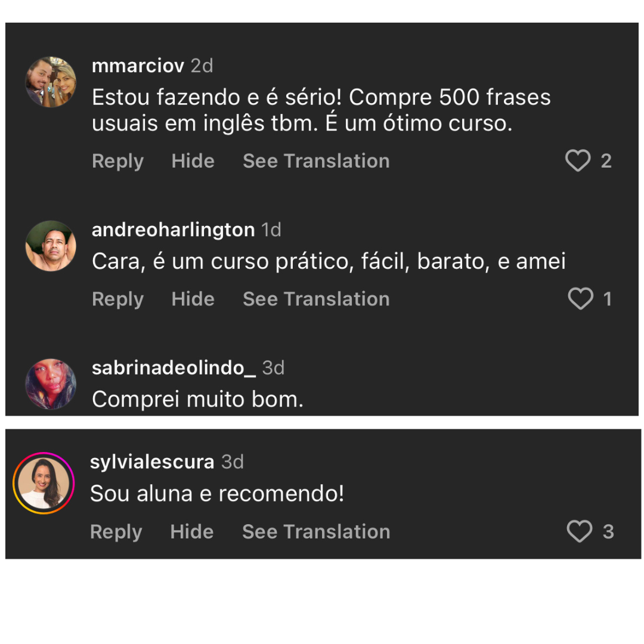This screenshot has height=644, width=644.
Task: Open andreoharlington's avatar photo
Action: pyautogui.click(x=51, y=246)
